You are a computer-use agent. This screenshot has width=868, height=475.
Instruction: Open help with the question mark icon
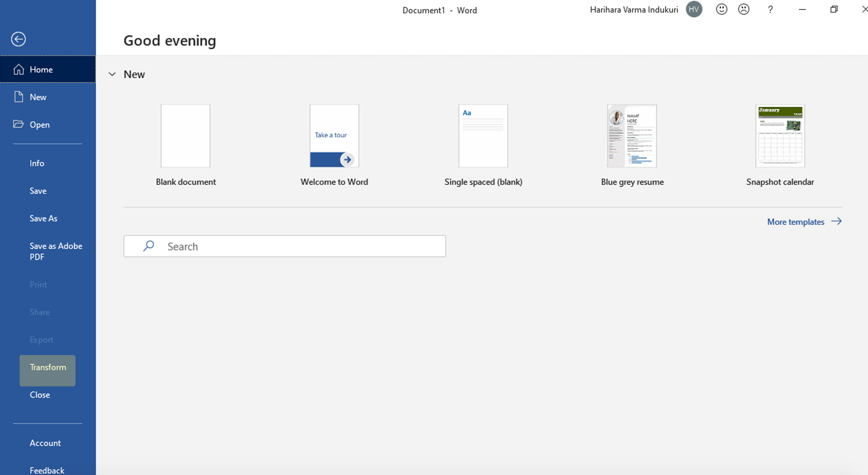click(770, 10)
